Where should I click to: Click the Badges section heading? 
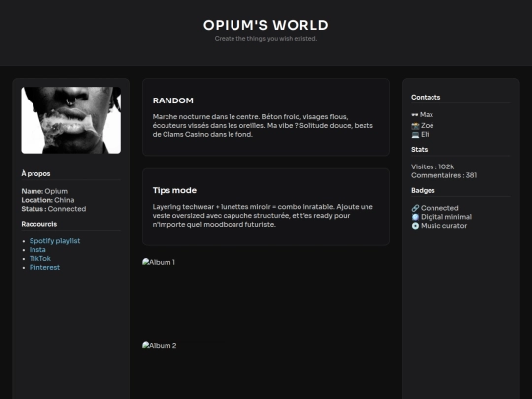coord(423,190)
